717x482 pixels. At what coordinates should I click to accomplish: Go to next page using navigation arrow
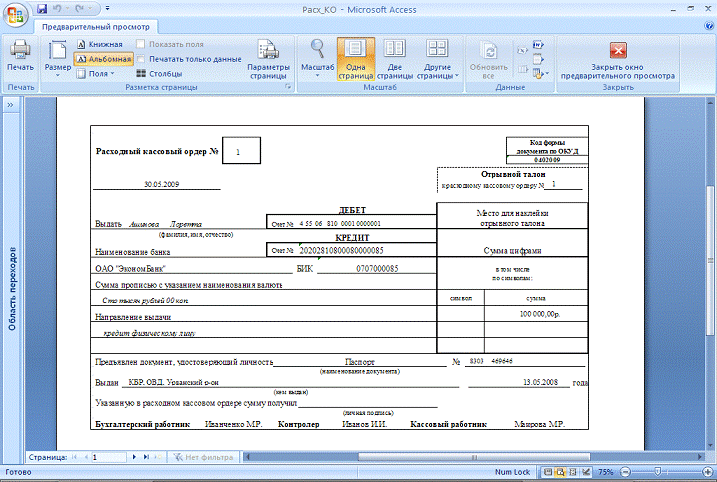(134, 456)
